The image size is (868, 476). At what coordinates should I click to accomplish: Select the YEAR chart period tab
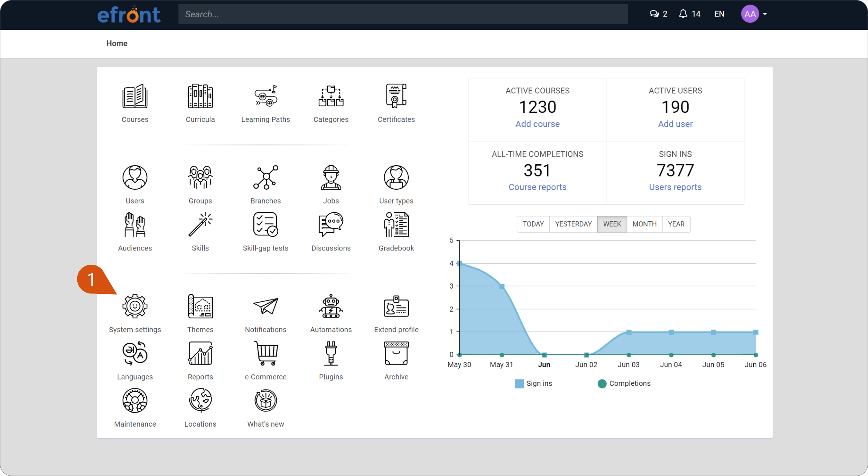676,224
